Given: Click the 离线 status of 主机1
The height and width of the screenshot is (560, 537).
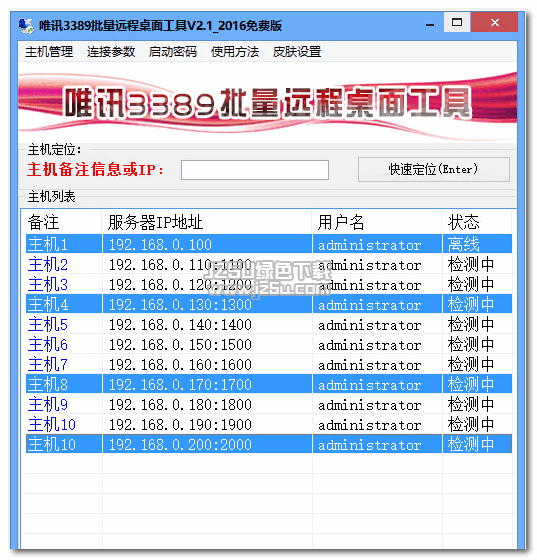Looking at the screenshot, I should coord(463,245).
